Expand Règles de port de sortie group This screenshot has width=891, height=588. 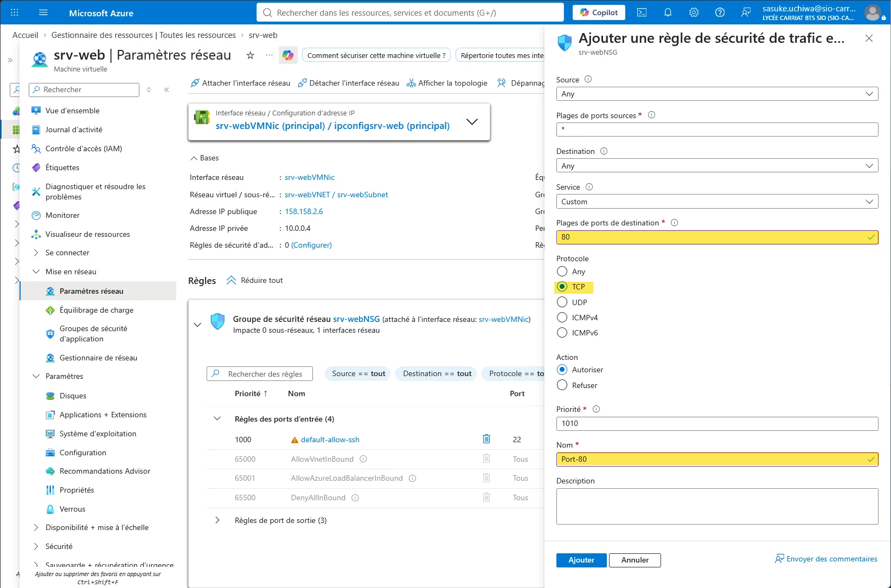pos(217,520)
